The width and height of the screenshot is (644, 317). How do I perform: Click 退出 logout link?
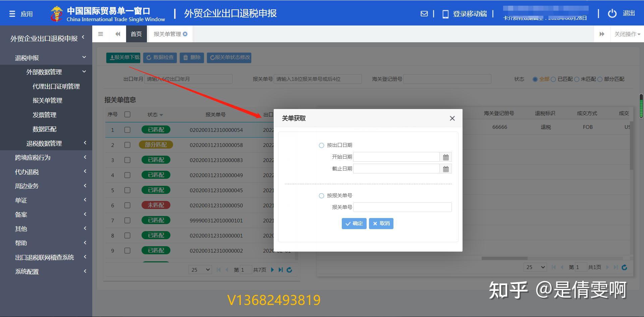coord(629,13)
